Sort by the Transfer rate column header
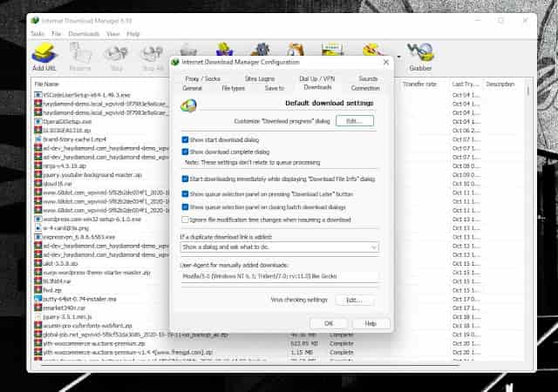The image size is (558, 392). [419, 84]
